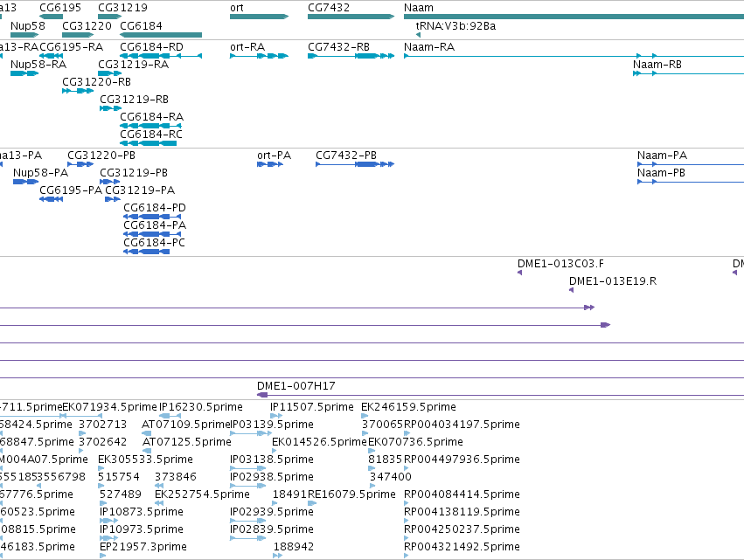Click the RP004034197.5prime EST label

coord(462,425)
